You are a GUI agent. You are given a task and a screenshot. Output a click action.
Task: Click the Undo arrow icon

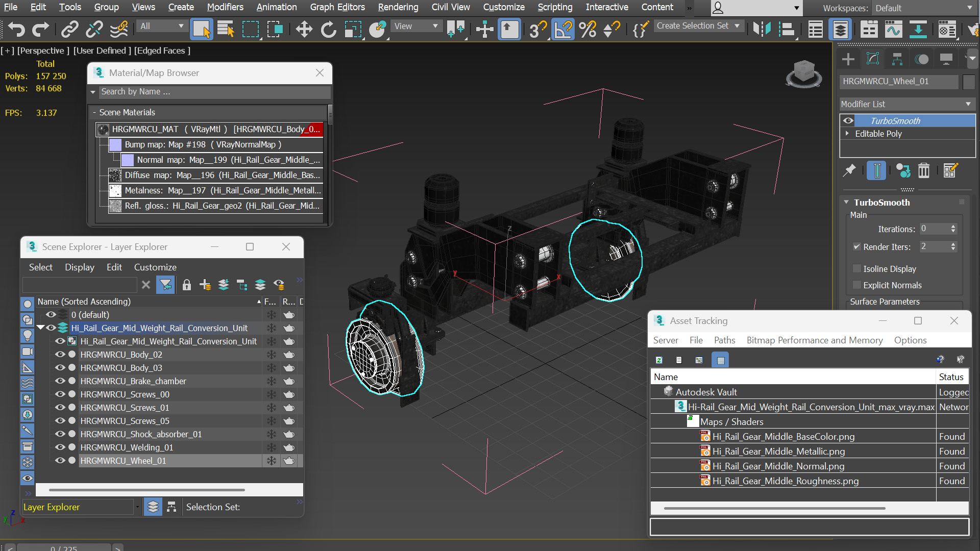(16, 29)
